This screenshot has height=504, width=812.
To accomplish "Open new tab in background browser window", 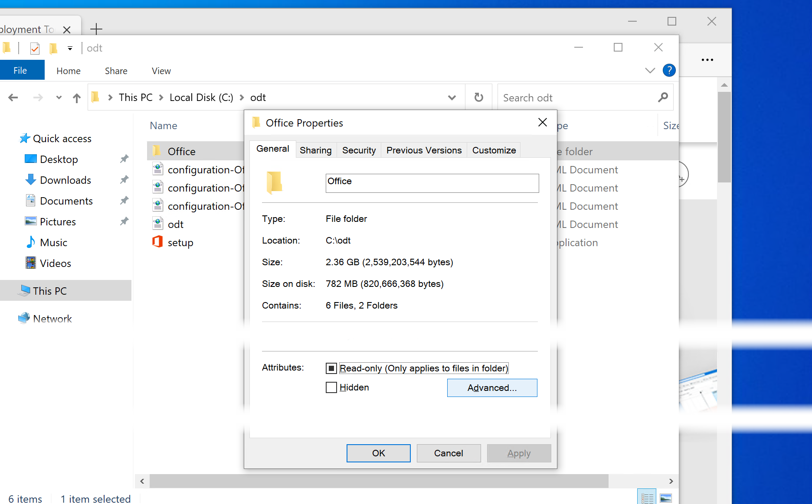I will click(96, 29).
